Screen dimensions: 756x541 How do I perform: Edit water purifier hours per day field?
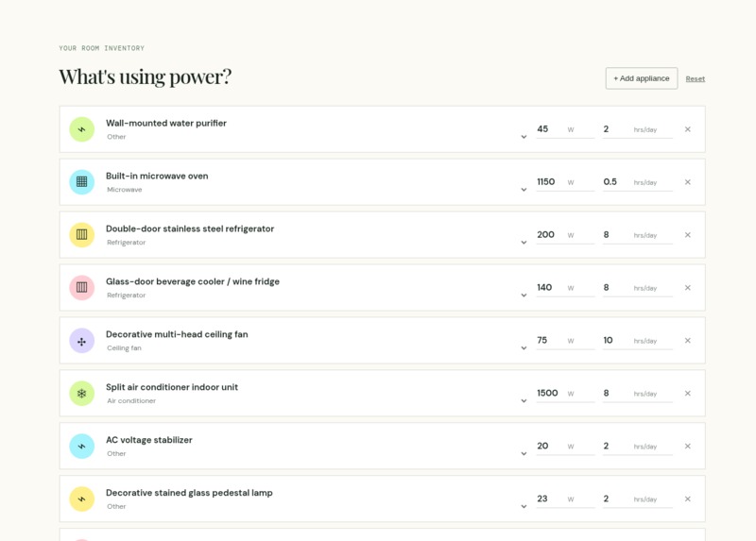637,129
